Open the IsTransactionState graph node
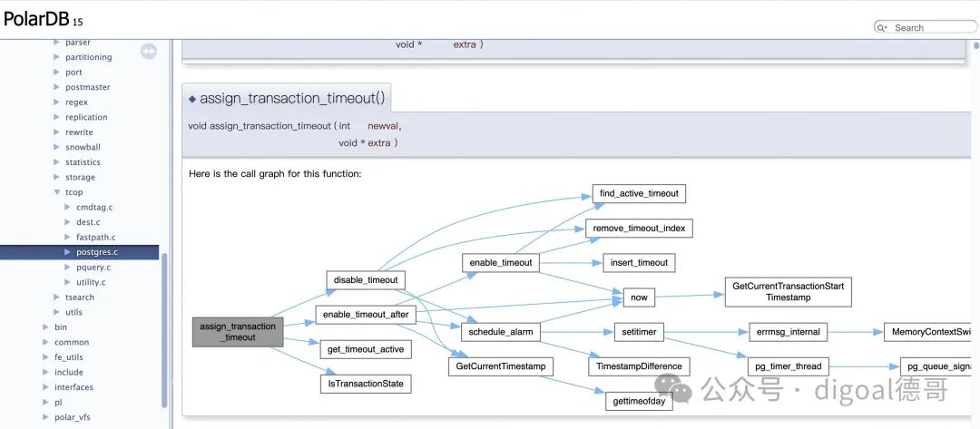The image size is (980, 429). coord(366,384)
